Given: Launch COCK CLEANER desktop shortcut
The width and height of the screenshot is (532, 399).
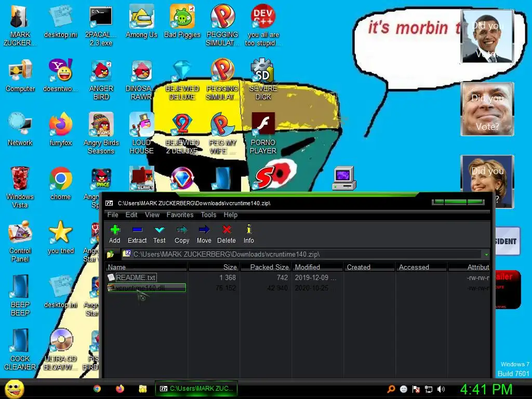Looking at the screenshot, I should (x=20, y=350).
